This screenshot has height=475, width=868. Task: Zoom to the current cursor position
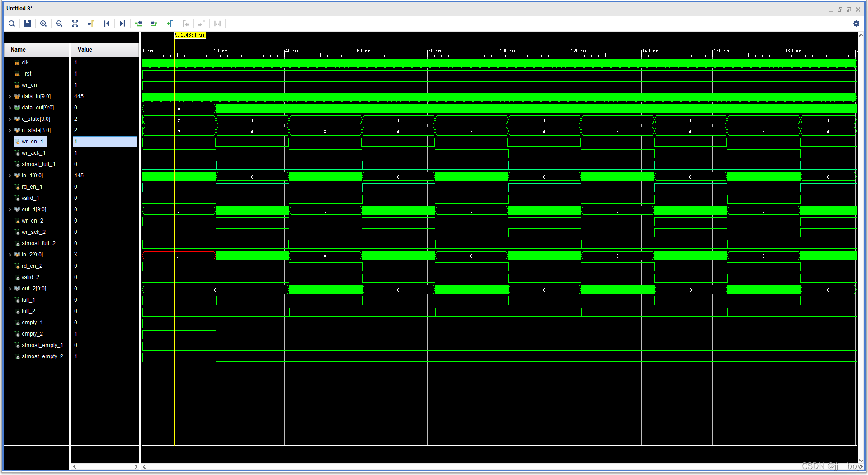[x=90, y=24]
